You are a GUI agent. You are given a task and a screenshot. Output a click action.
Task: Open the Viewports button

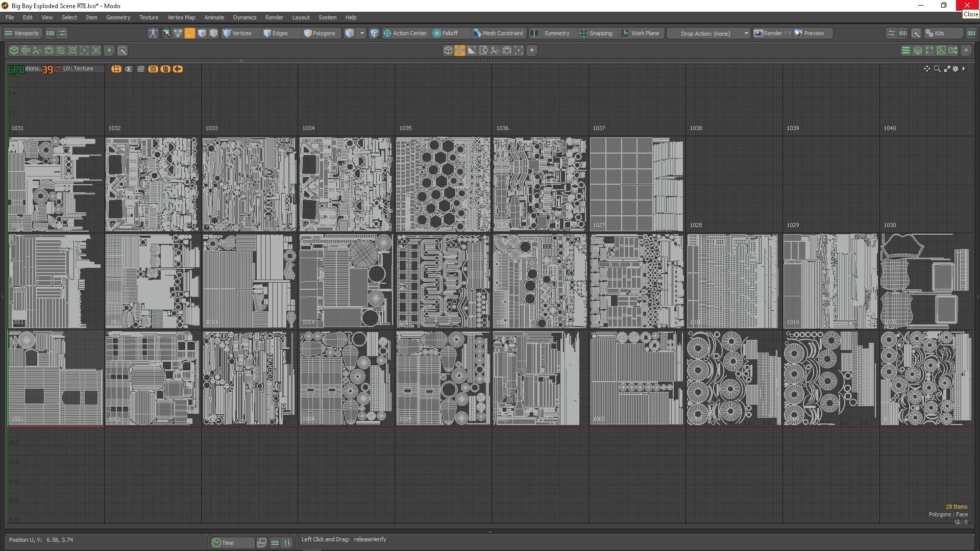[x=22, y=33]
